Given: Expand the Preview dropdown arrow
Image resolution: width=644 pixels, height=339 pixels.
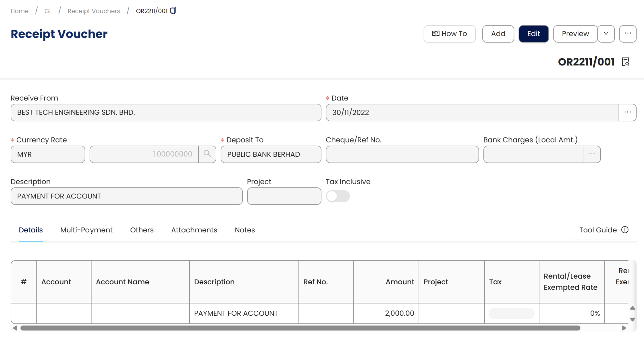Looking at the screenshot, I should [x=606, y=34].
